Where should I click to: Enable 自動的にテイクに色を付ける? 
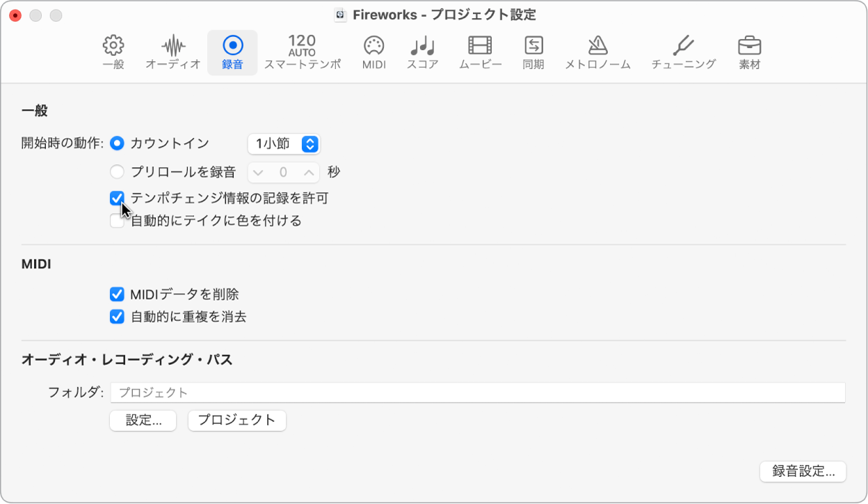pyautogui.click(x=116, y=221)
